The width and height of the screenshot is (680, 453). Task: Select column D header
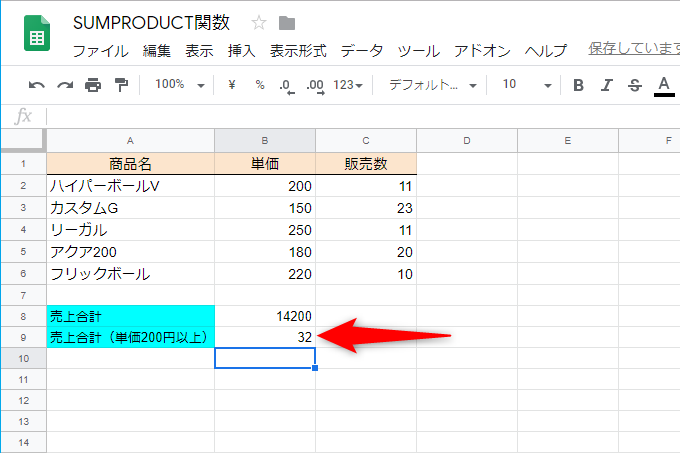tap(467, 140)
